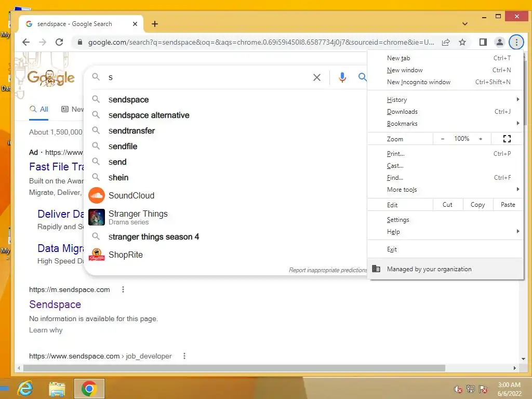
Task: Click the microphone voice search icon
Action: (x=342, y=77)
